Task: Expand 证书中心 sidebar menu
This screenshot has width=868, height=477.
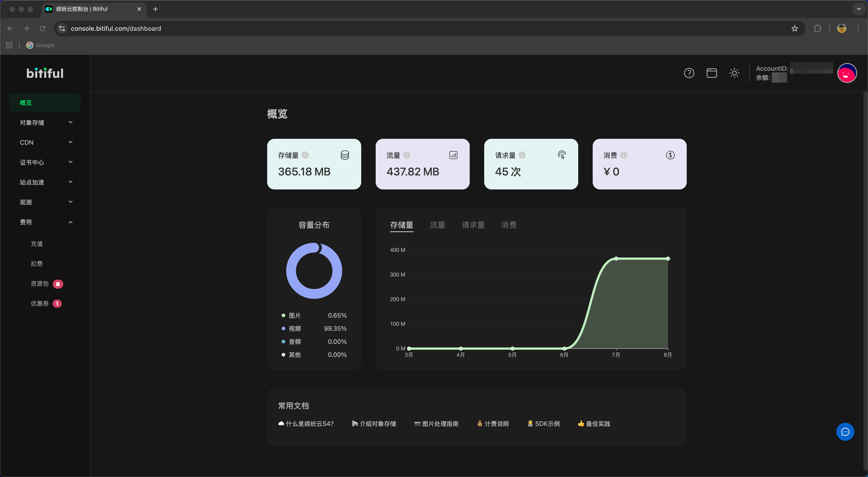Action: 45,163
